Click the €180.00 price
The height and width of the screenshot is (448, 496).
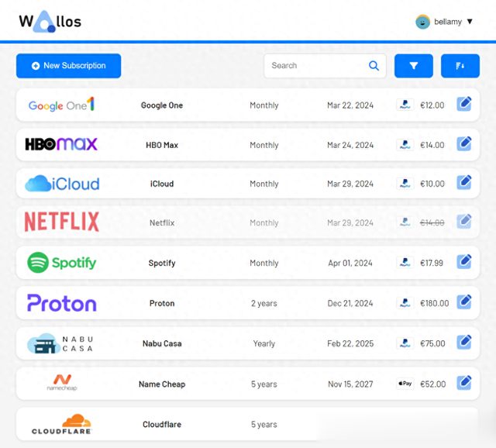pos(434,303)
